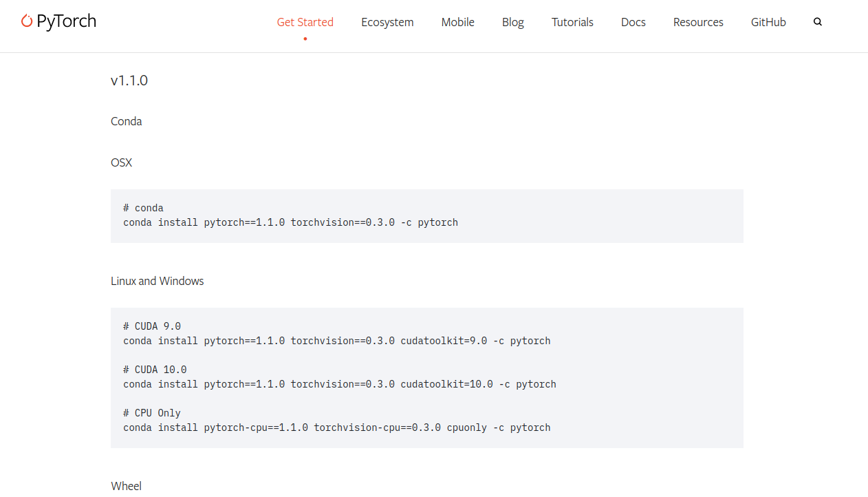Image resolution: width=868 pixels, height=497 pixels.
Task: Open the PyTorch Blog
Action: click(x=512, y=21)
